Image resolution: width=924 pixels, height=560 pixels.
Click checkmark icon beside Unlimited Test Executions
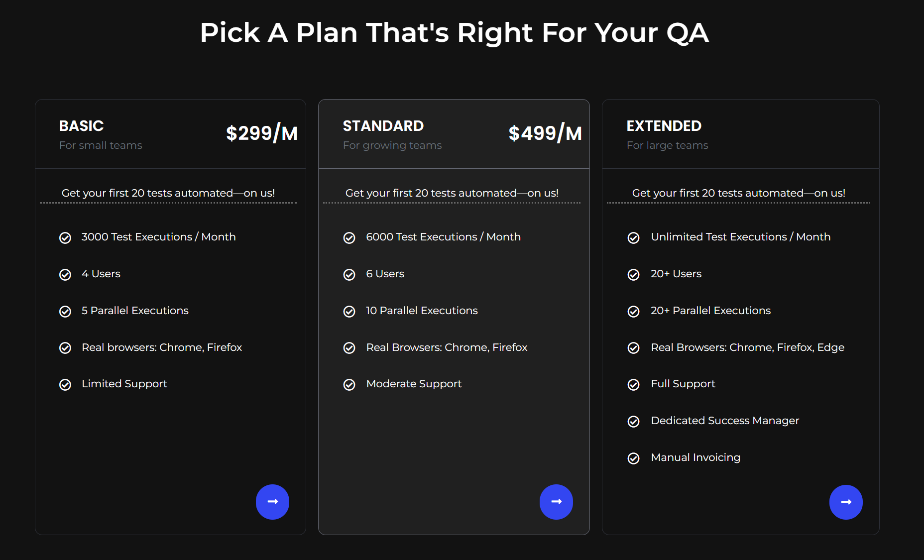[633, 238]
